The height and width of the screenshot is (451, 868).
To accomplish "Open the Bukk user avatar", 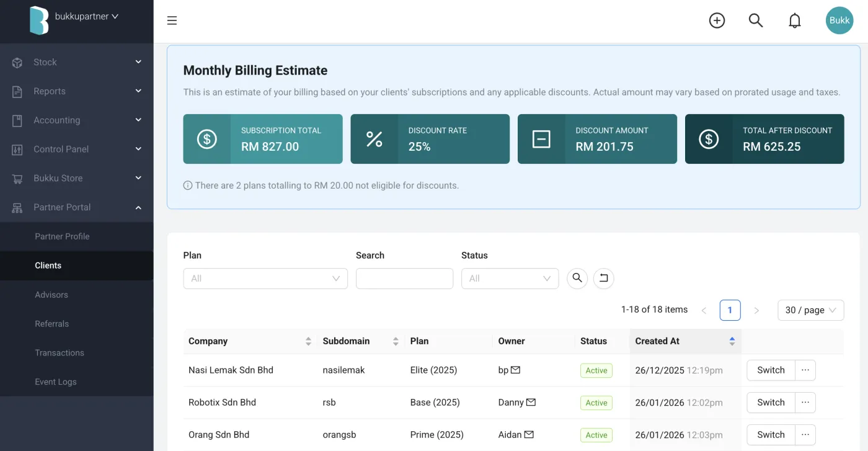I will pyautogui.click(x=839, y=20).
